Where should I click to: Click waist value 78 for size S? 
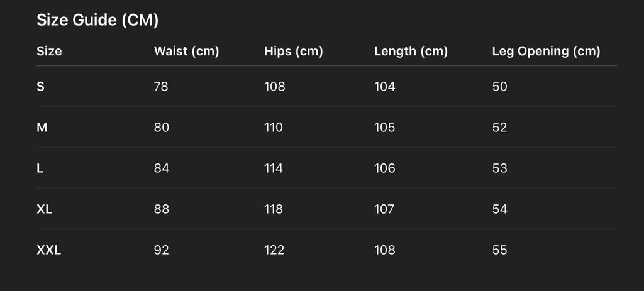(161, 87)
